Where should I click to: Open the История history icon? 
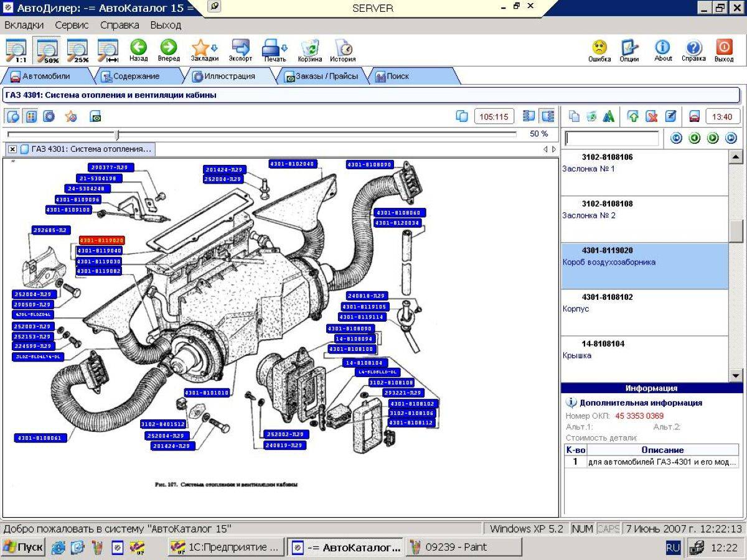pyautogui.click(x=342, y=50)
